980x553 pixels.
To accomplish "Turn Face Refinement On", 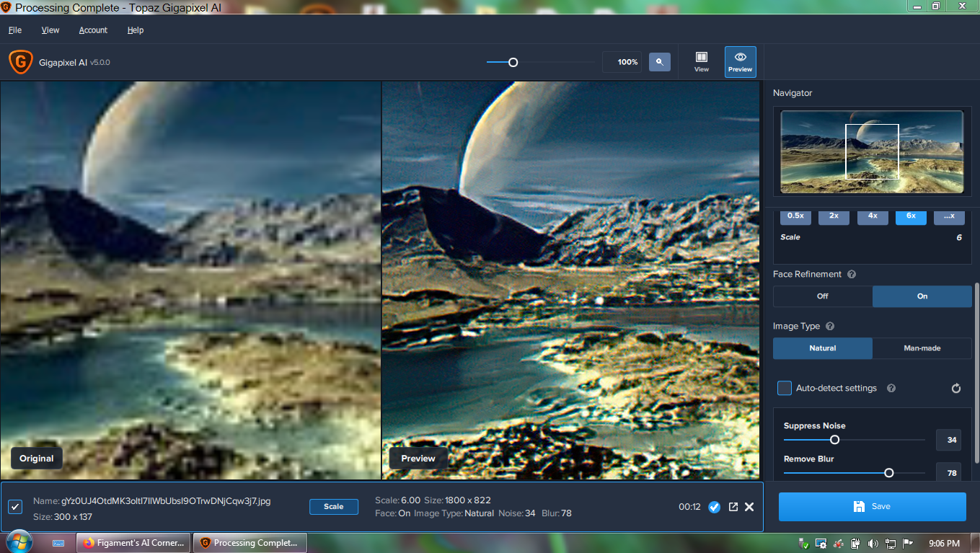I will coord(922,296).
